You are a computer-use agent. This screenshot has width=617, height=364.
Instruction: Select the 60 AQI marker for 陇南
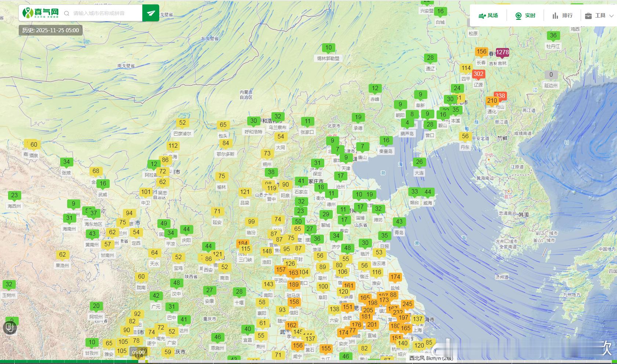141,277
